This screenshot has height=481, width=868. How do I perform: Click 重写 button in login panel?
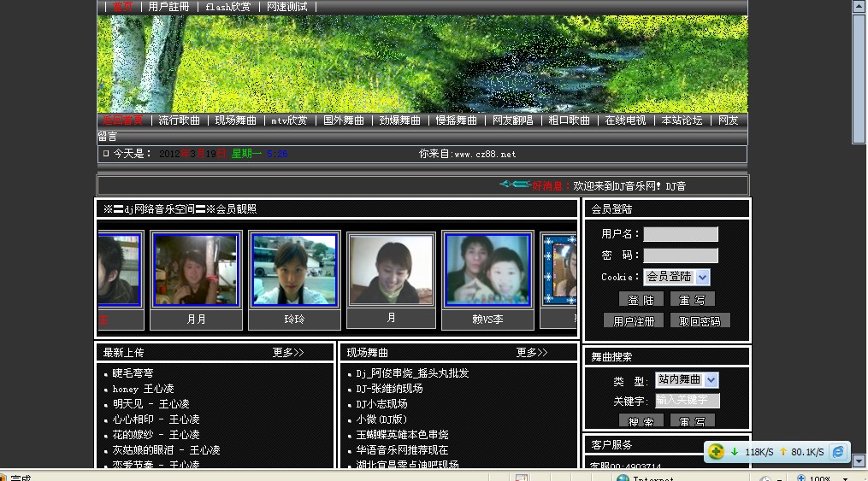point(692,300)
